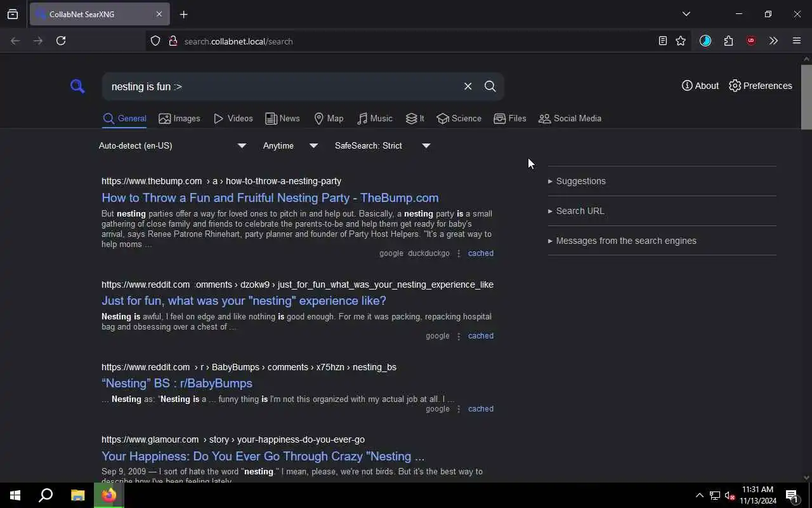The height and width of the screenshot is (508, 812).
Task: Open search Preferences
Action: (x=760, y=86)
